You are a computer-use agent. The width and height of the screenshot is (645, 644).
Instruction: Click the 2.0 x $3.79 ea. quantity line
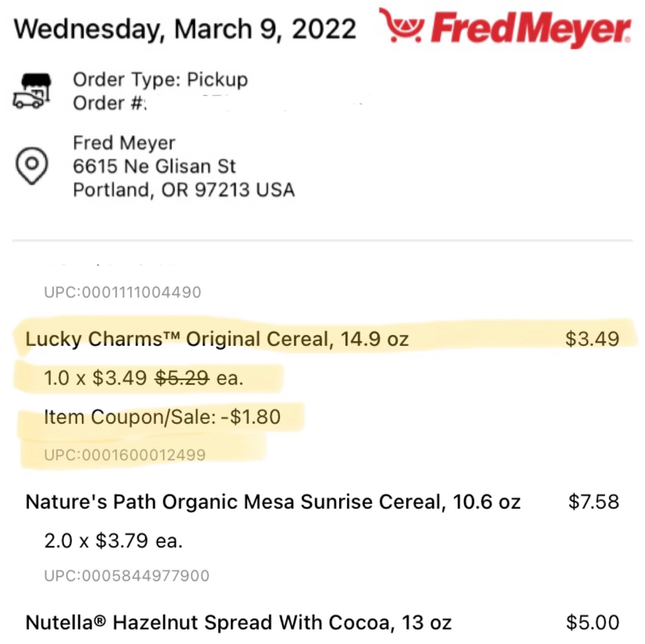113,541
